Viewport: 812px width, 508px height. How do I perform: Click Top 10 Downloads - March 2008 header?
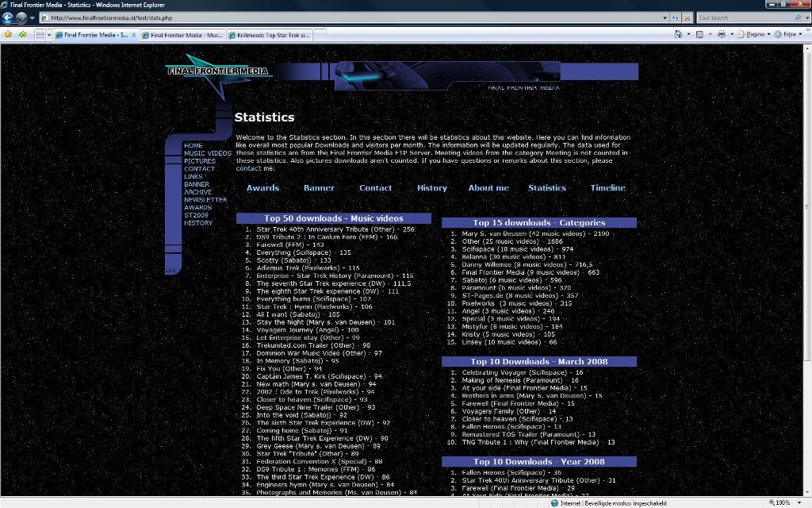pos(539,362)
